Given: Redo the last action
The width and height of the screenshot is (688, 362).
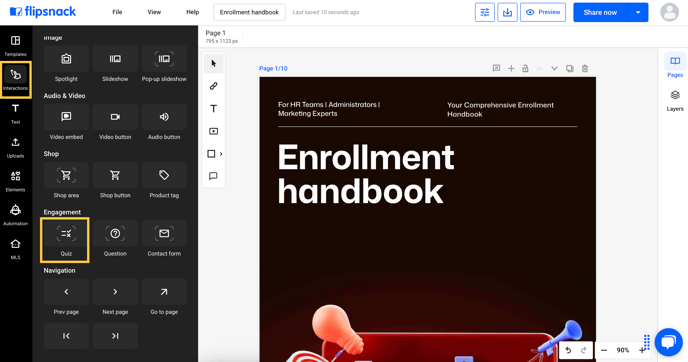Looking at the screenshot, I should point(584,350).
